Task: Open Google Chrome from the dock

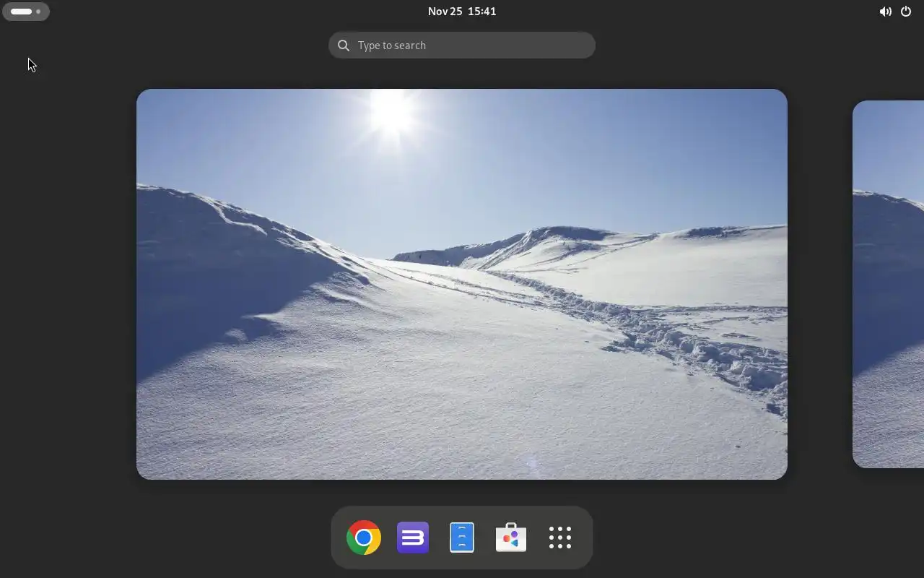Action: 364,538
